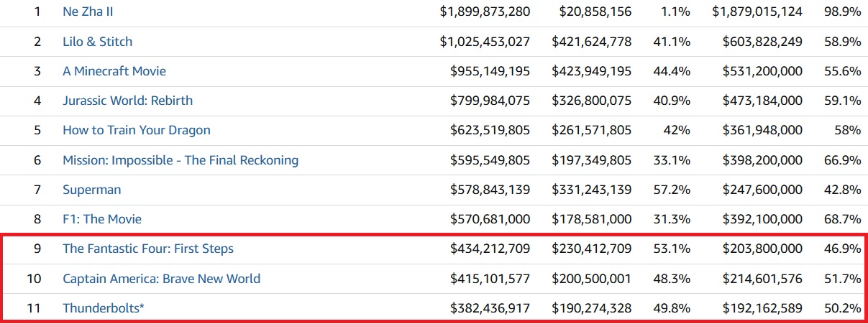
Task: Select foreign gross $603,828,249
Action: tap(762, 42)
